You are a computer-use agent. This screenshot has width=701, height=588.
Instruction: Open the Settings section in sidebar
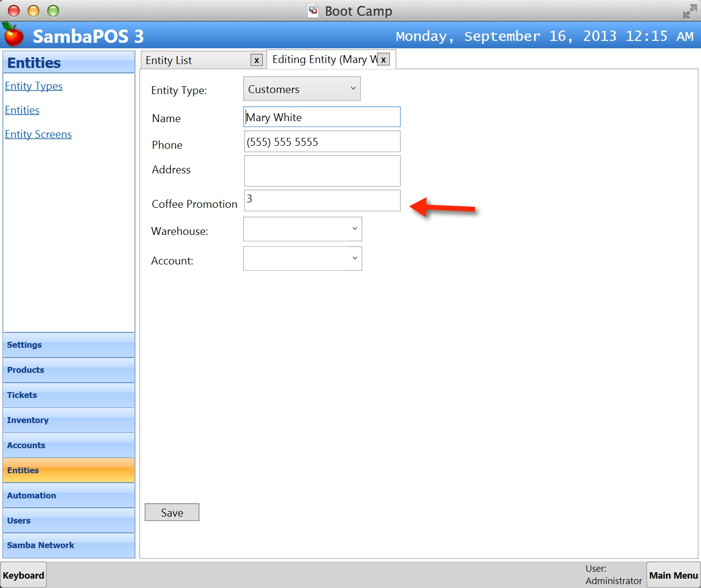69,345
